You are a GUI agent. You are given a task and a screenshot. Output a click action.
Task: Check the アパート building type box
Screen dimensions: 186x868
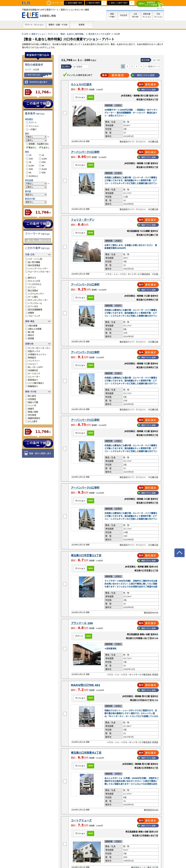click(x=27, y=123)
